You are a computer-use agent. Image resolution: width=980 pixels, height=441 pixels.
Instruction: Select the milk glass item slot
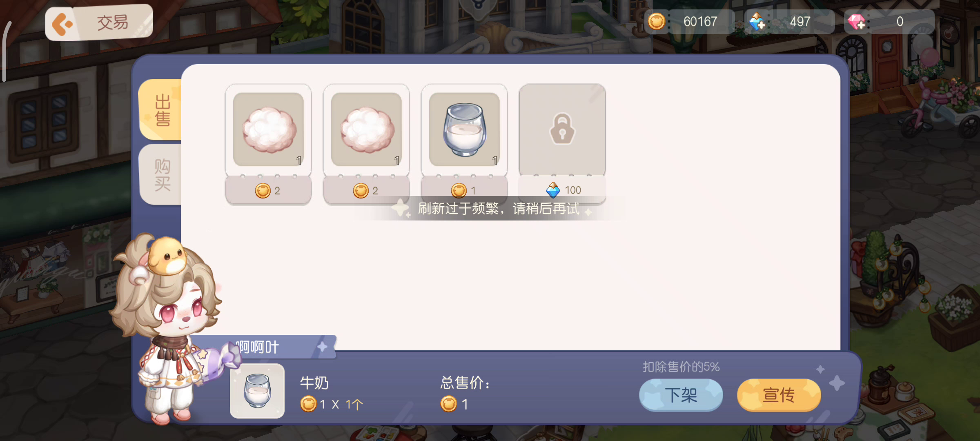point(464,129)
